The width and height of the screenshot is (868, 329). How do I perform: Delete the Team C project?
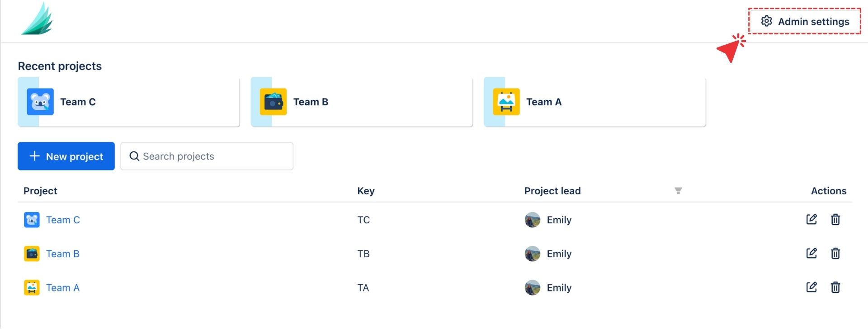pyautogui.click(x=835, y=220)
